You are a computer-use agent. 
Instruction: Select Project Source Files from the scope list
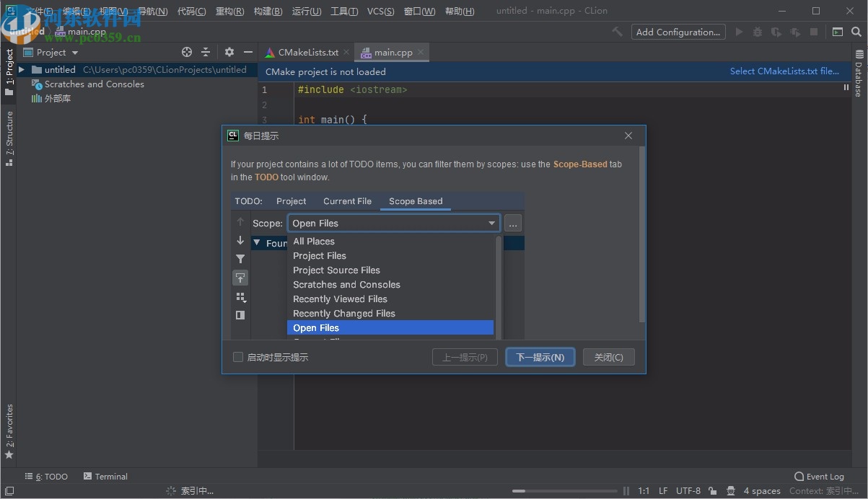pos(336,270)
